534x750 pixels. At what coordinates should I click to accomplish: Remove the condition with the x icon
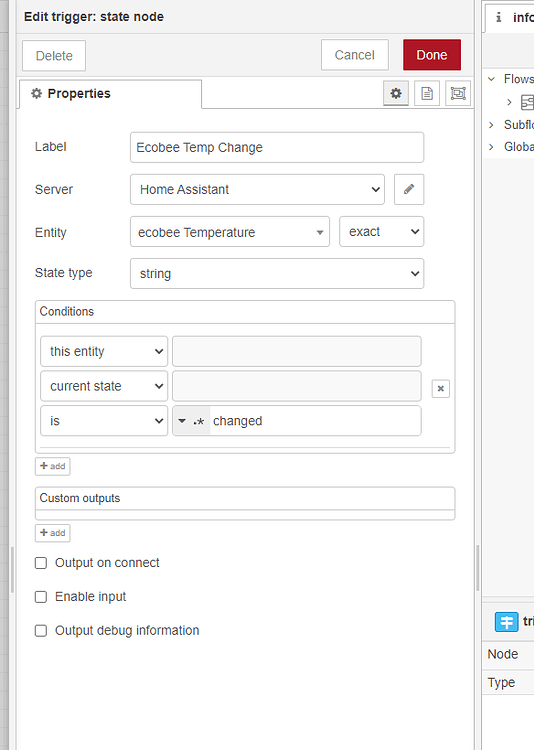click(440, 388)
